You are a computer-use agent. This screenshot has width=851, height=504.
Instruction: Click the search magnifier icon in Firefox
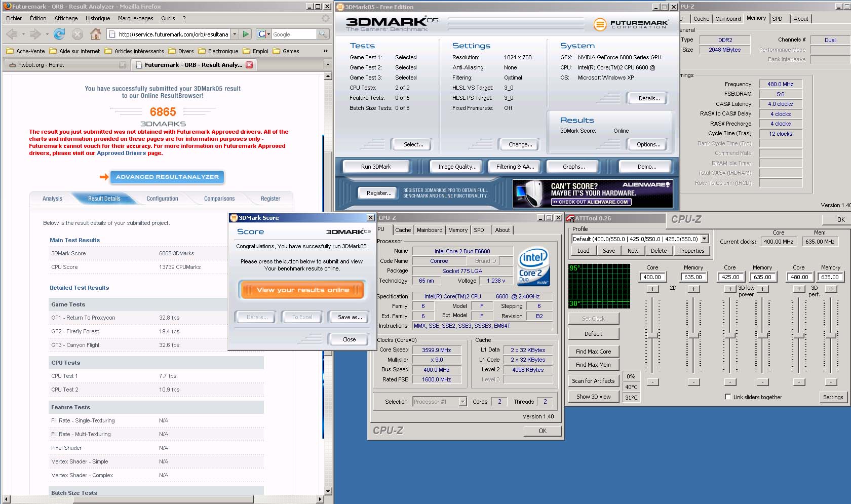pyautogui.click(x=322, y=34)
